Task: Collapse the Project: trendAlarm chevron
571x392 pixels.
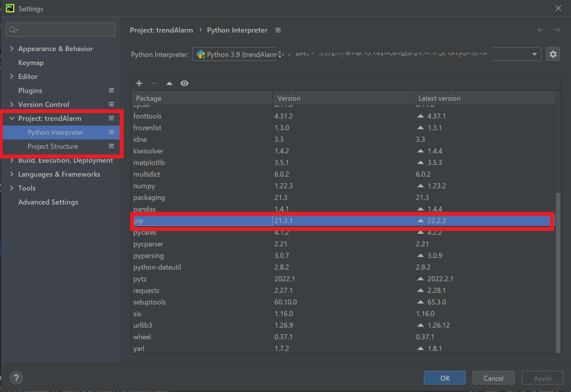Action: tap(12, 118)
